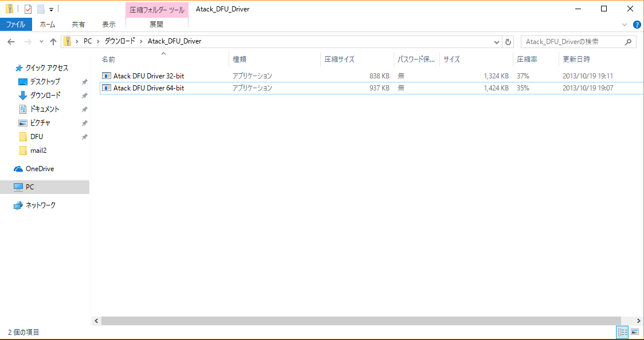Viewport: 644px width, 340px height.
Task: Click the 2013/10/19 19:11 date cell
Action: pyautogui.click(x=588, y=76)
